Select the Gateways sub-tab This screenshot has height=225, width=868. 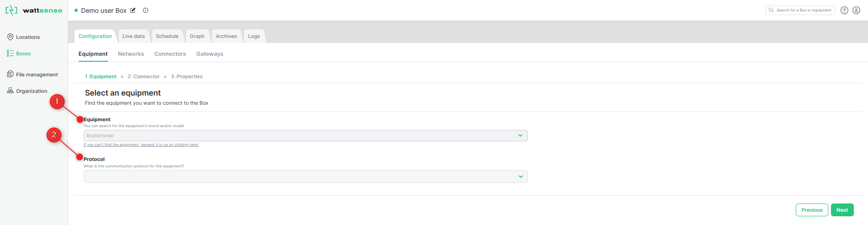(x=210, y=54)
